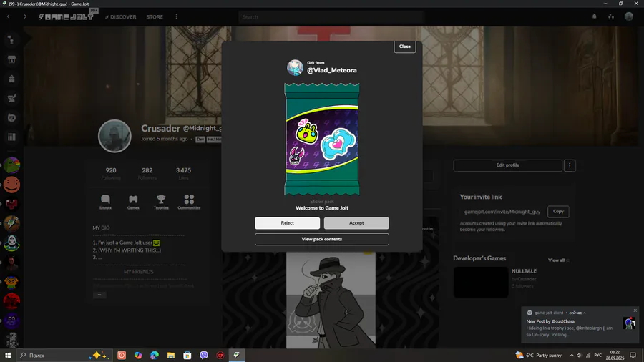This screenshot has height=362, width=644.
Task: View the 282 Followers count
Action: coord(147,173)
